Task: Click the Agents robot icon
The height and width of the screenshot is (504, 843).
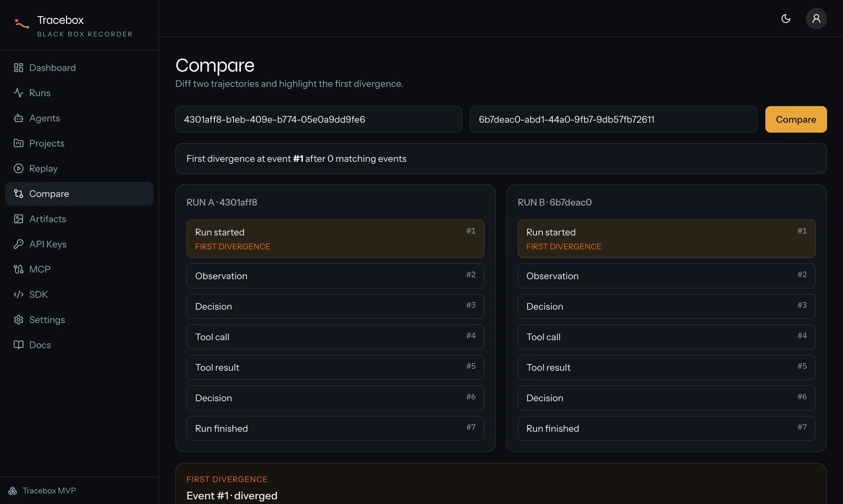Action: (x=18, y=118)
